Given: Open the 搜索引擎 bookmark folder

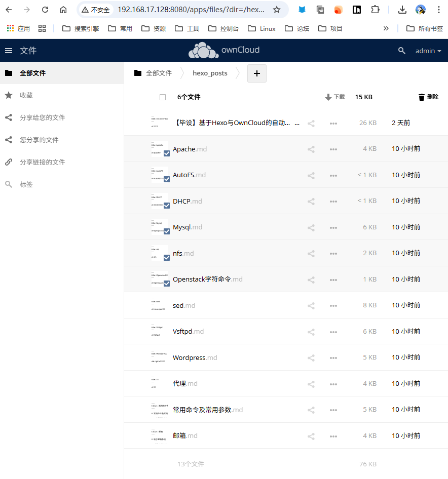Looking at the screenshot, I should [81, 29].
